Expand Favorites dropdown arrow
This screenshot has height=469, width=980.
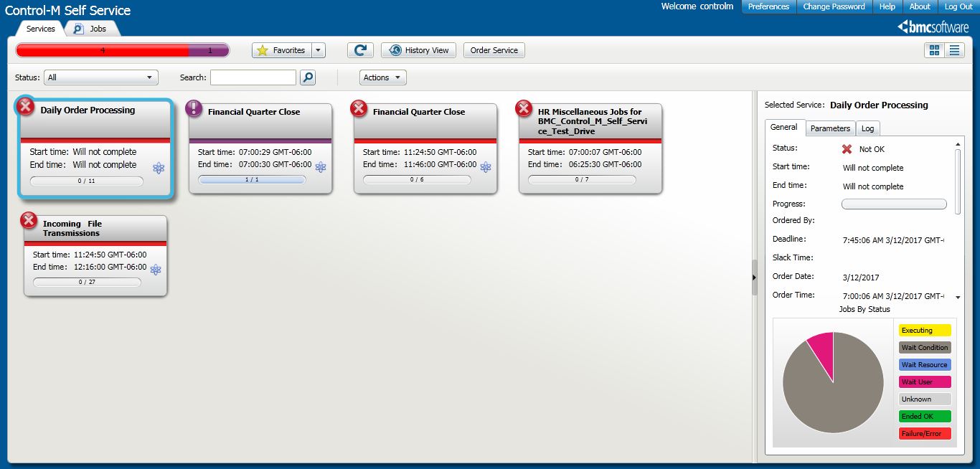coord(319,50)
